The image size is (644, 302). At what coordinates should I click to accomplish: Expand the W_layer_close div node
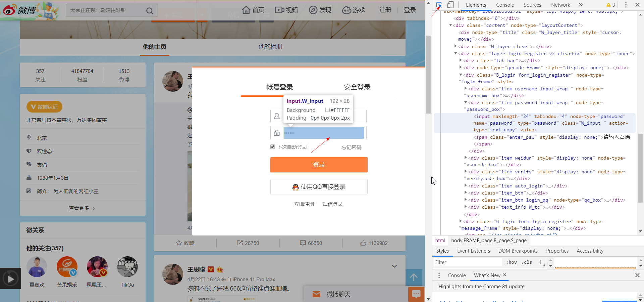455,46
